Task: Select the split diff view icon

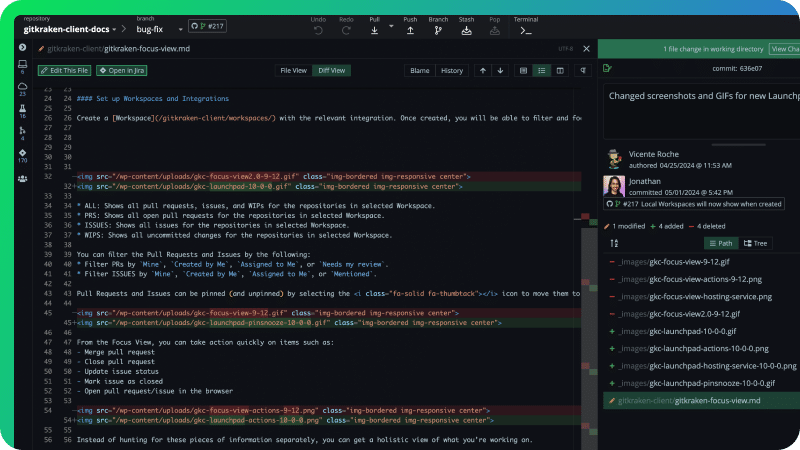Action: tap(560, 70)
